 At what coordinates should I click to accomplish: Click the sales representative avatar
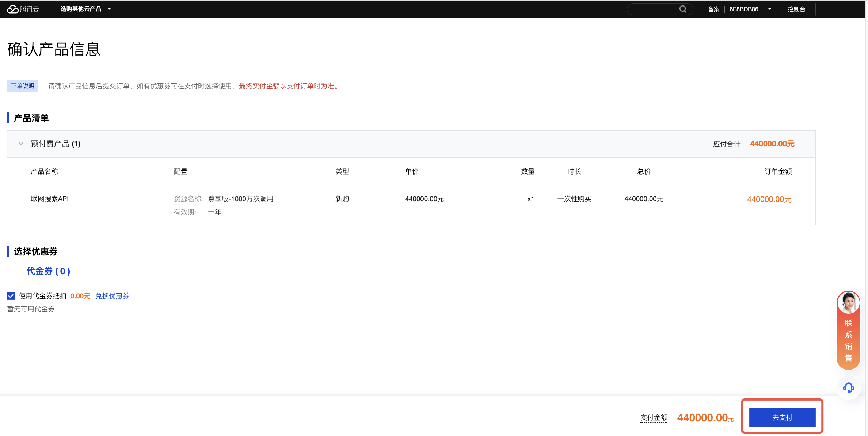coord(848,303)
